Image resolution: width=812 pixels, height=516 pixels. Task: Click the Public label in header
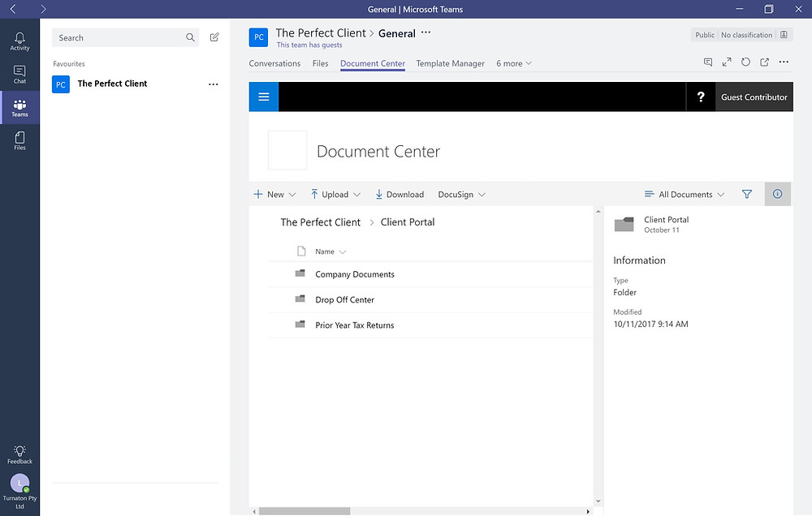(704, 35)
